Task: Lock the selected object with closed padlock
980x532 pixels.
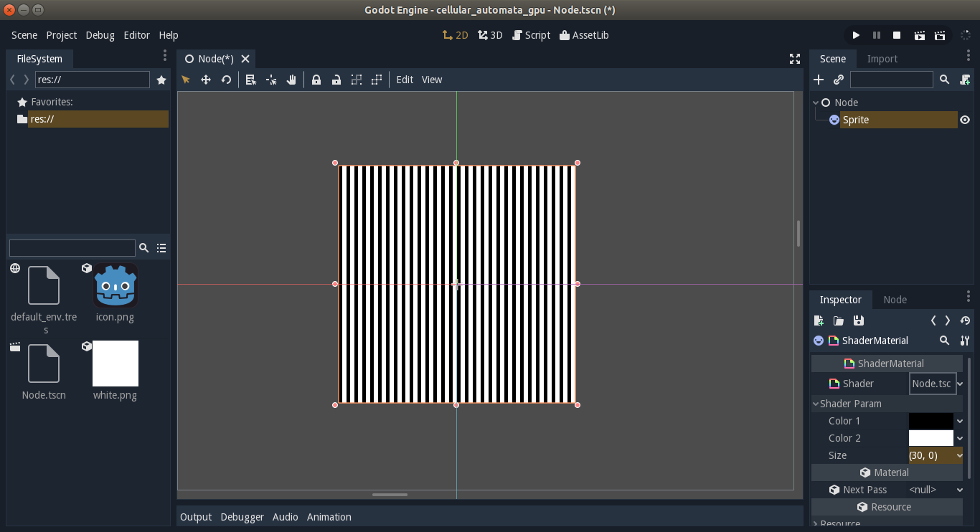Action: tap(316, 80)
